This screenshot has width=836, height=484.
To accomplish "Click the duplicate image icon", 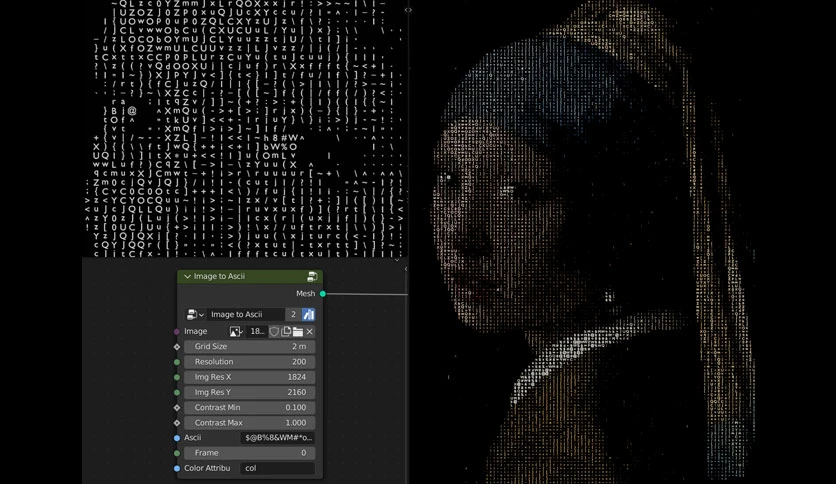I will 286,332.
